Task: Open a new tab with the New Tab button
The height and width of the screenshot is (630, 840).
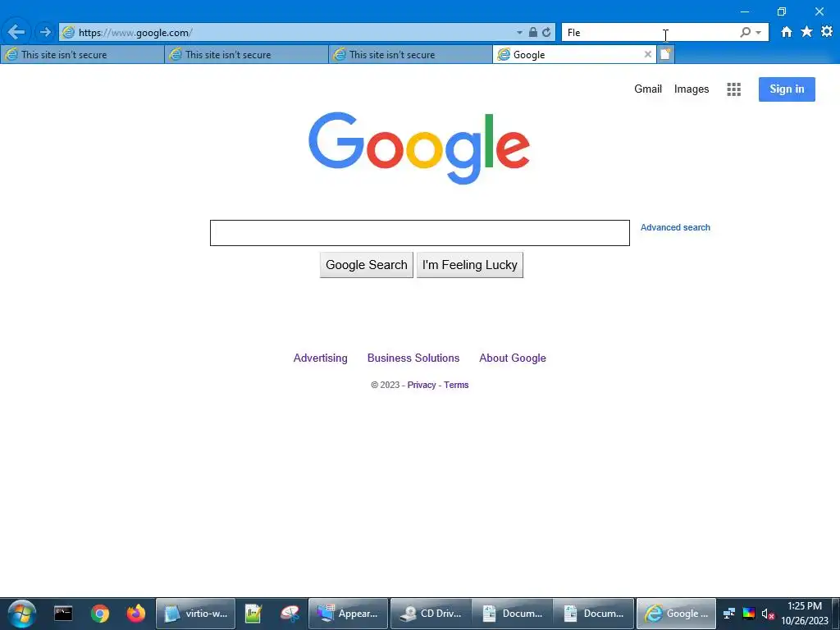Action: click(665, 54)
